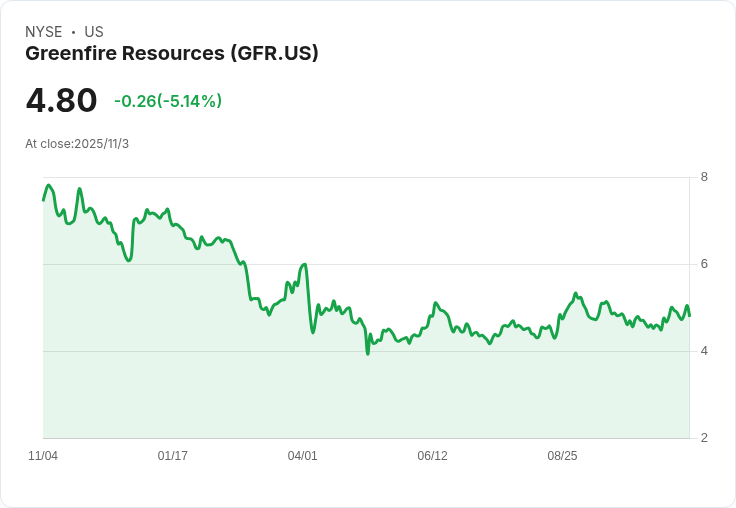The image size is (736, 508).
Task: Click the Greenfire Resources (GFR.US) title
Action: [172, 53]
